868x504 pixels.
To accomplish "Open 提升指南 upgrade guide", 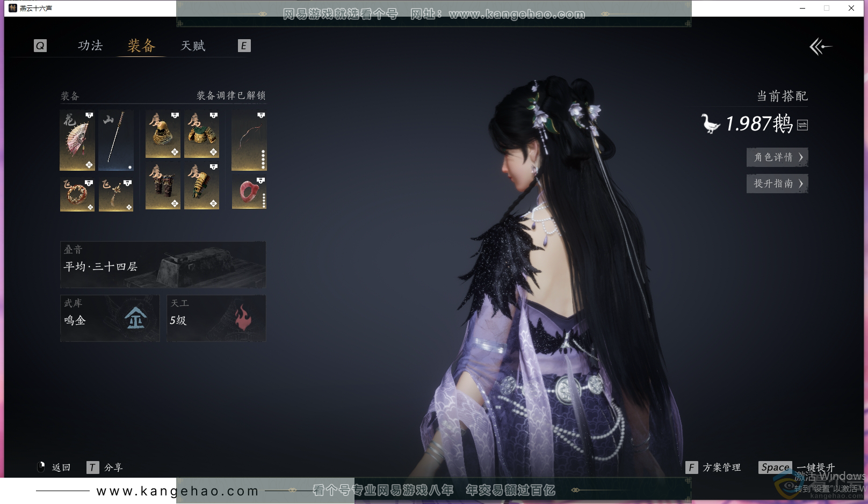I will point(777,184).
